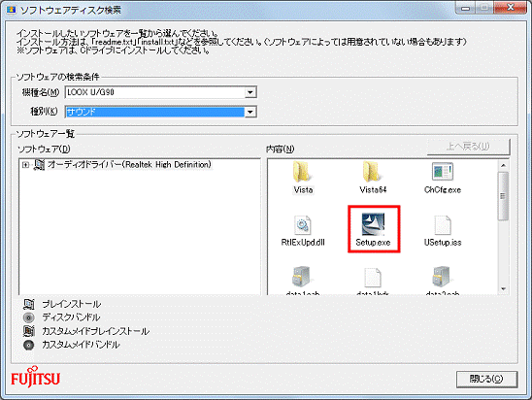Select the USetup.iss file icon
The image size is (532, 400).
443,225
